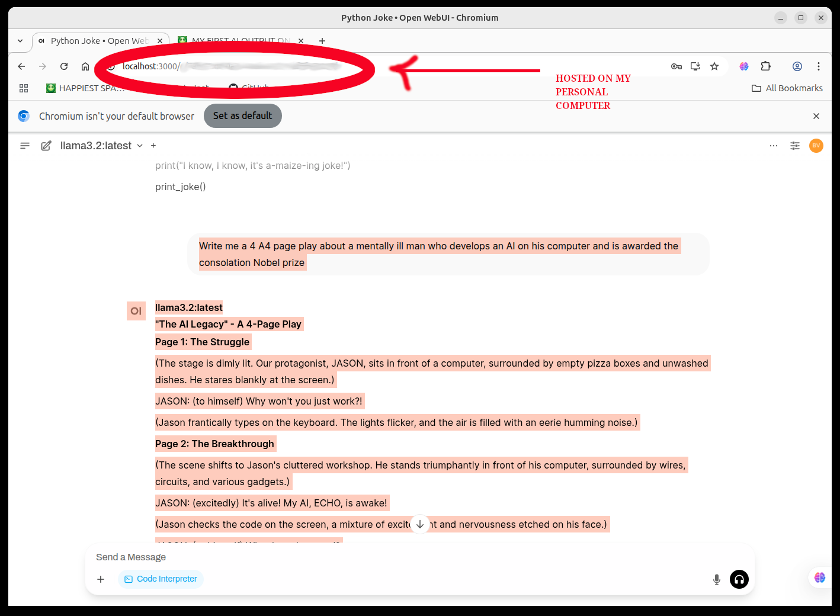Image resolution: width=840 pixels, height=616 pixels.
Task: Toggle the Code Interpreter option
Action: [161, 579]
